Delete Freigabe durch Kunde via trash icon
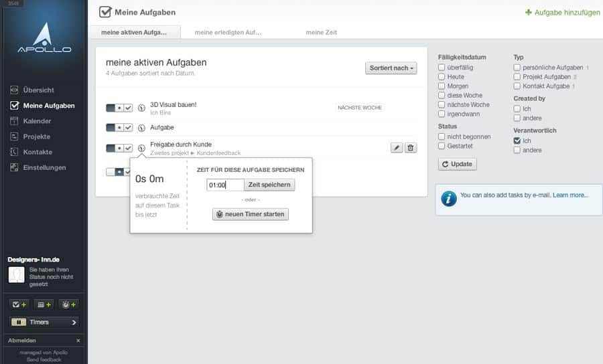Viewport: 603px width, 364px height. point(411,148)
